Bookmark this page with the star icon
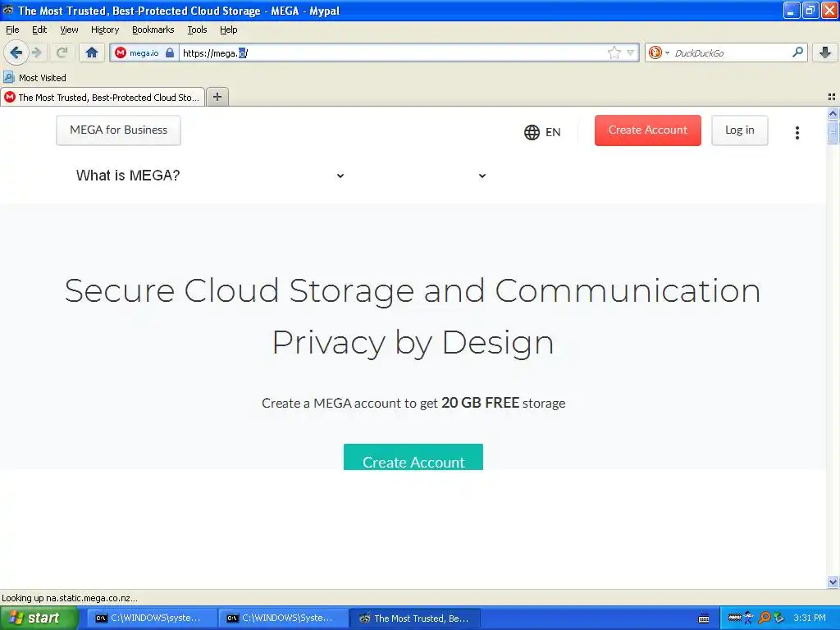This screenshot has height=630, width=840. [x=614, y=52]
